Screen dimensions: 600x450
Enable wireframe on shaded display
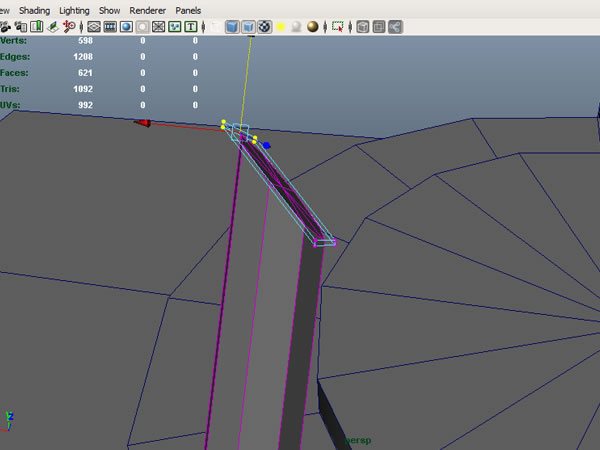(x=248, y=27)
